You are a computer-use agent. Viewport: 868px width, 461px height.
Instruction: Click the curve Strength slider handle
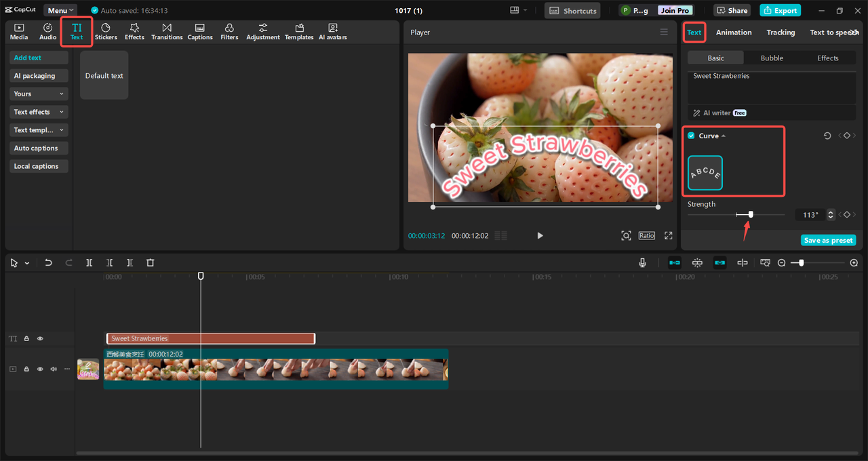(751, 214)
